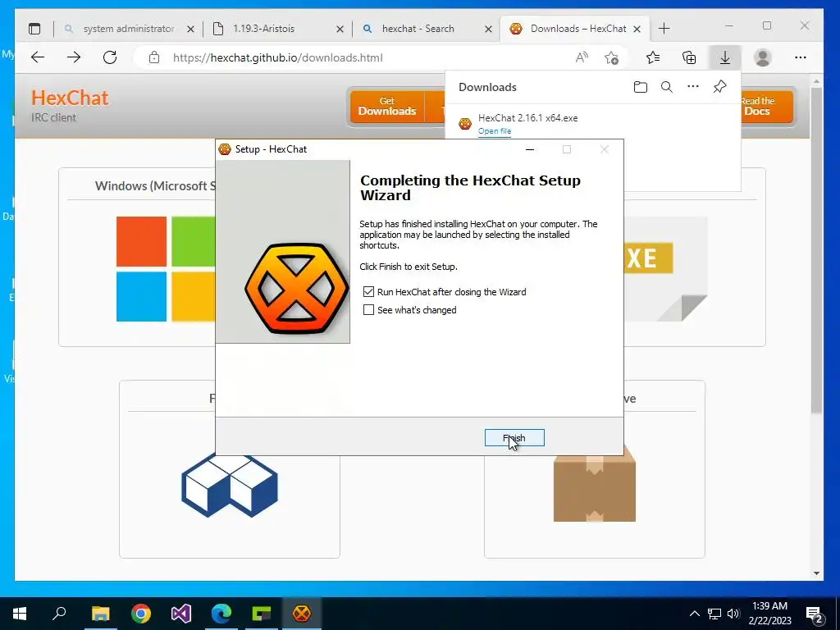Refresh the HexChat downloads page
This screenshot has height=630, width=840.
[110, 57]
